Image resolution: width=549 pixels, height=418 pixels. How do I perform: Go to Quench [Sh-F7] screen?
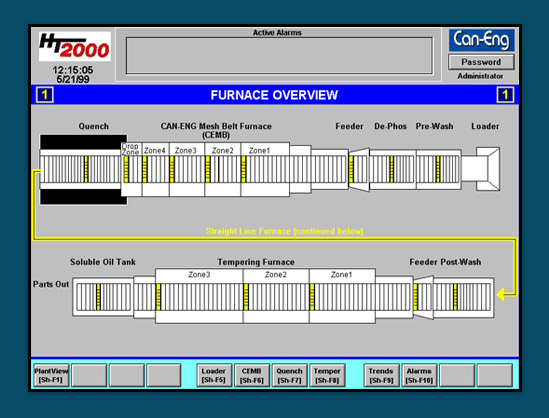pyautogui.click(x=289, y=375)
